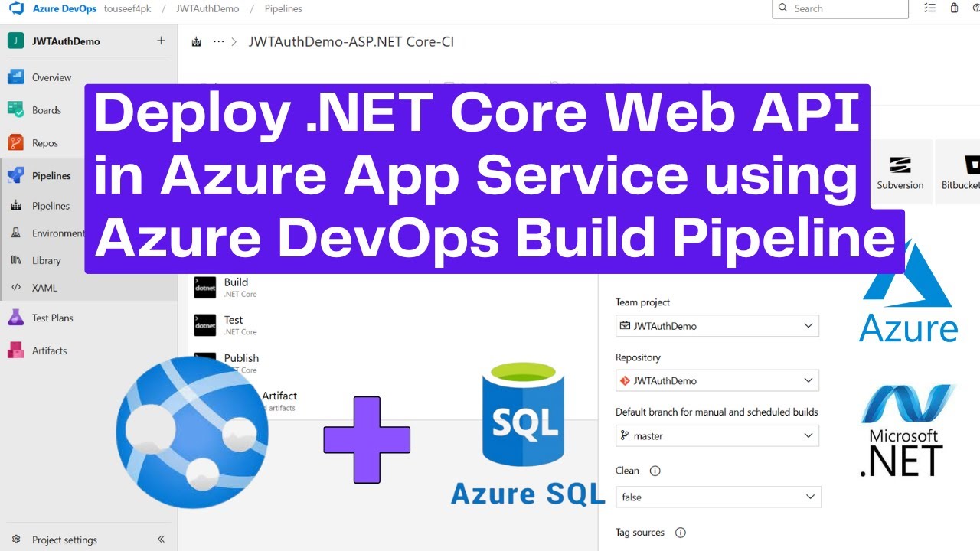Open Artifacts from the sidebar
Image resolution: width=980 pixels, height=551 pixels.
49,350
